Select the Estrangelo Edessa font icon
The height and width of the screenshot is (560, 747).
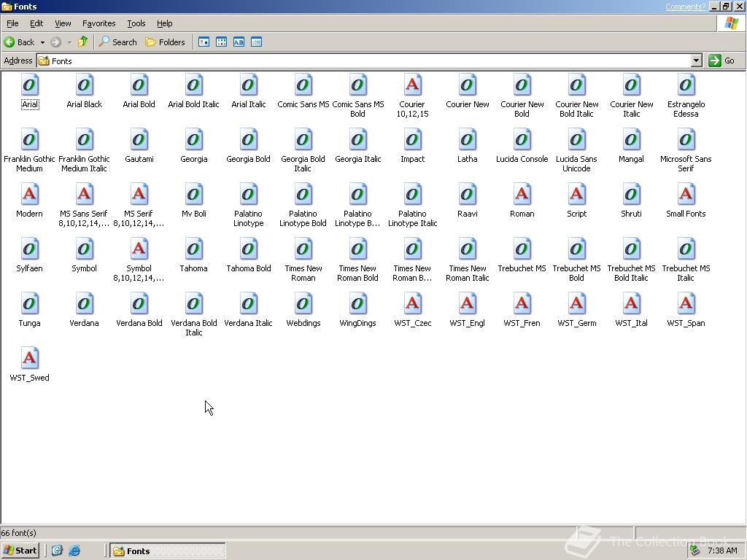click(686, 85)
